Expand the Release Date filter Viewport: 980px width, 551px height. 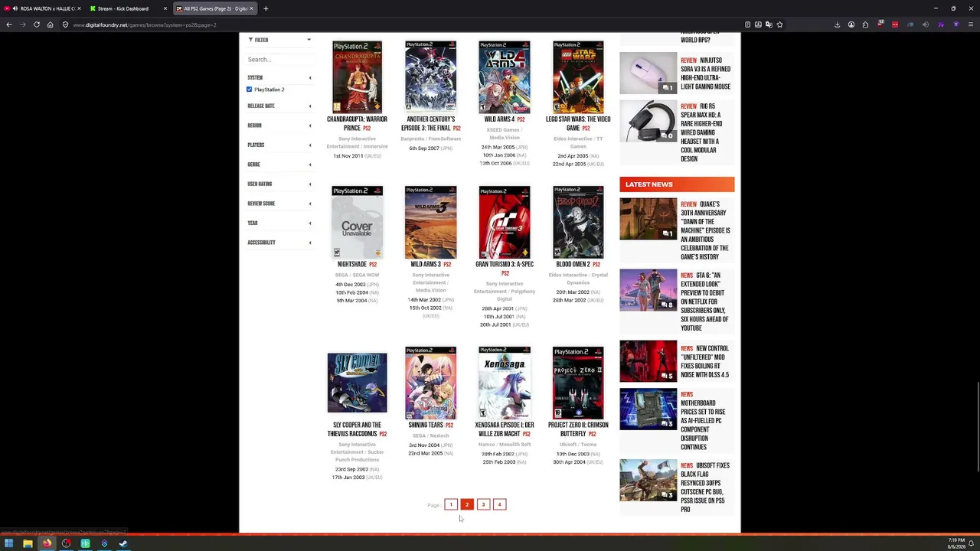[x=279, y=106]
